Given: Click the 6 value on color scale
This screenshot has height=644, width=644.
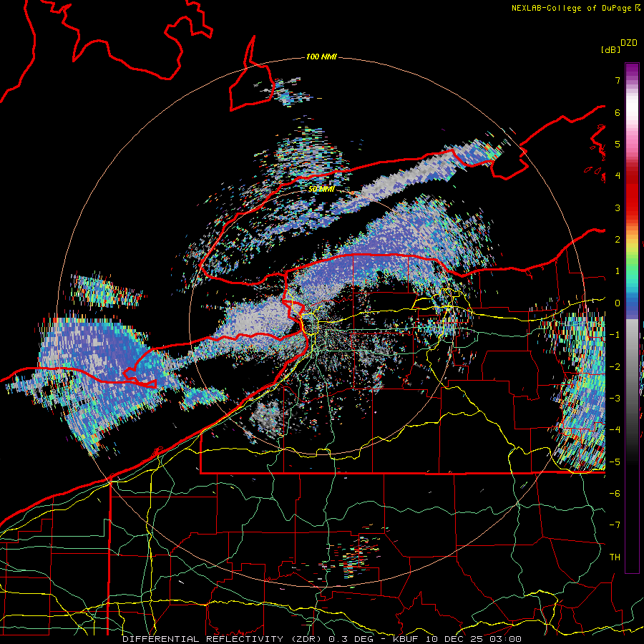Looking at the screenshot, I should pyautogui.click(x=618, y=112).
